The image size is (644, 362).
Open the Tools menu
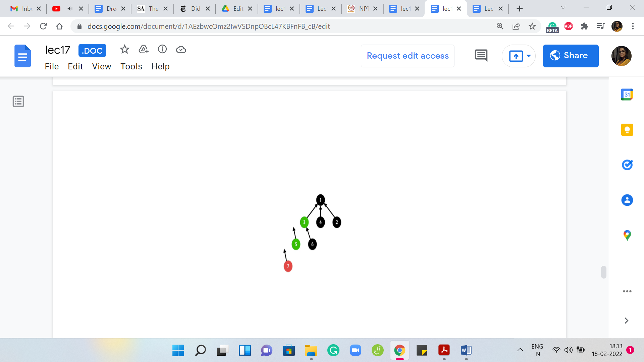pos(131,66)
